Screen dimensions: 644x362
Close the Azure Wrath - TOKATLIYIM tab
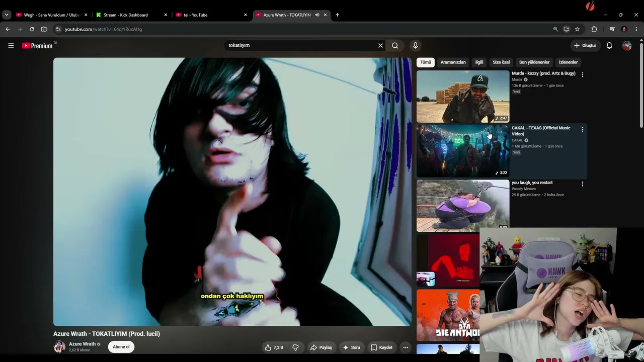click(325, 15)
